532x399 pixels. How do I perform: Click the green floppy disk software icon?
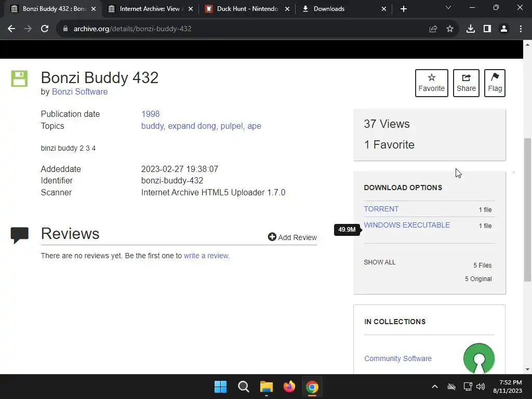point(19,79)
